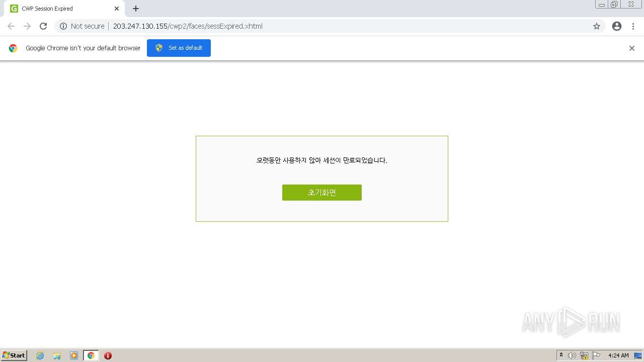
Task: Open the Action Center flag icon
Action: [596, 355]
